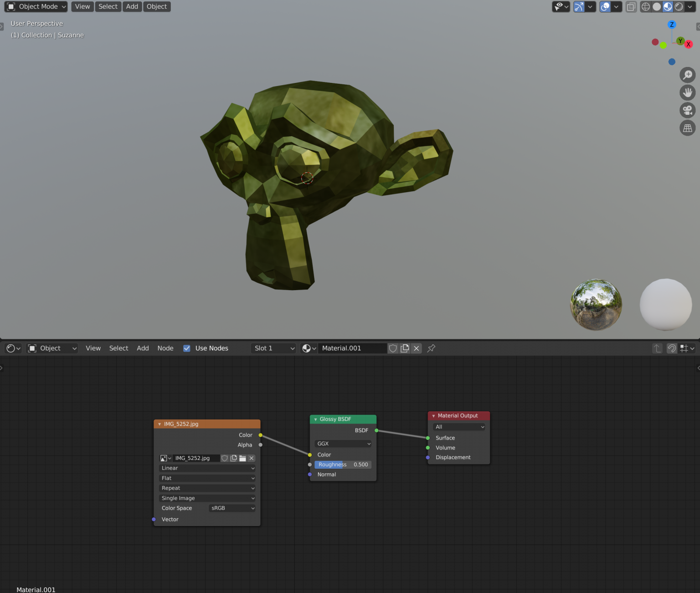Adjust the Roughness slider on Glossy BSDF
Viewport: 700px width, 593px height.
pyautogui.click(x=343, y=465)
